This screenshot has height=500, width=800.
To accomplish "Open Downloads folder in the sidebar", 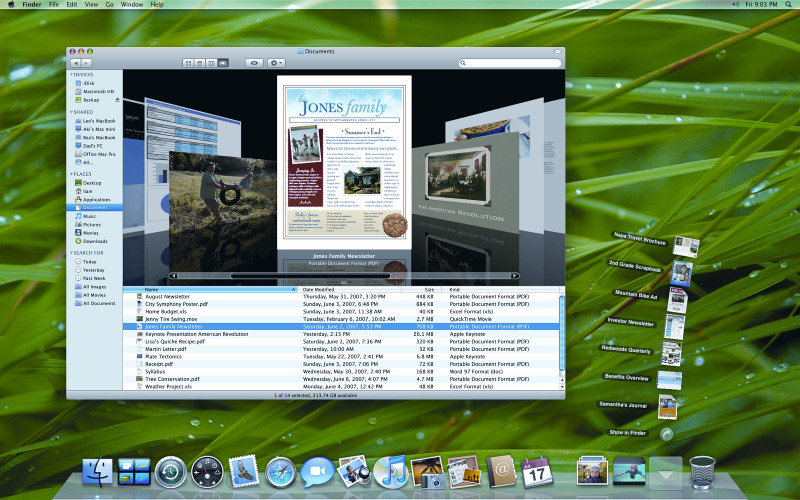I will 91,241.
